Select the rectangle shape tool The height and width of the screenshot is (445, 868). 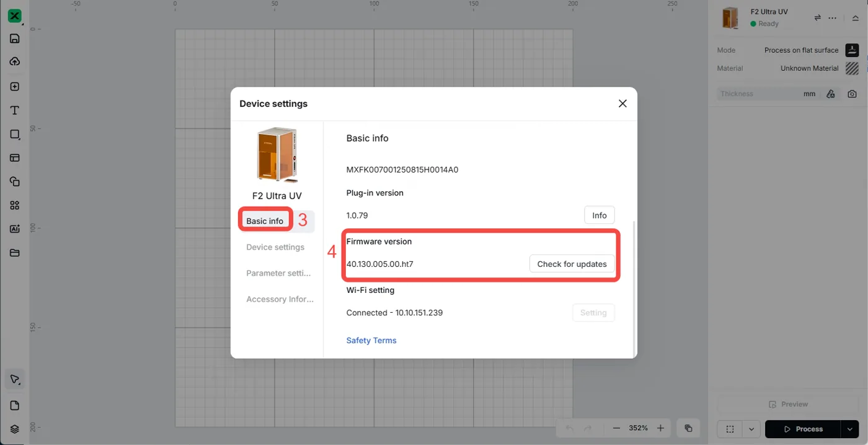click(15, 135)
